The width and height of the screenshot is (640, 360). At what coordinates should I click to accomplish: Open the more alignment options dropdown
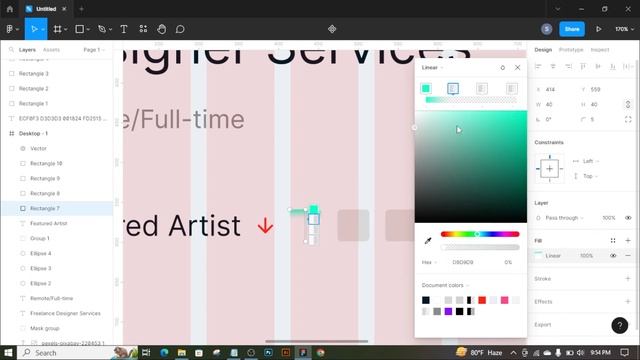pos(629,66)
